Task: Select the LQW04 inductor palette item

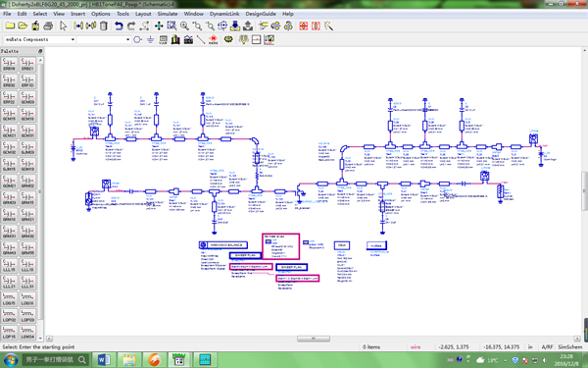Action: click(27, 333)
